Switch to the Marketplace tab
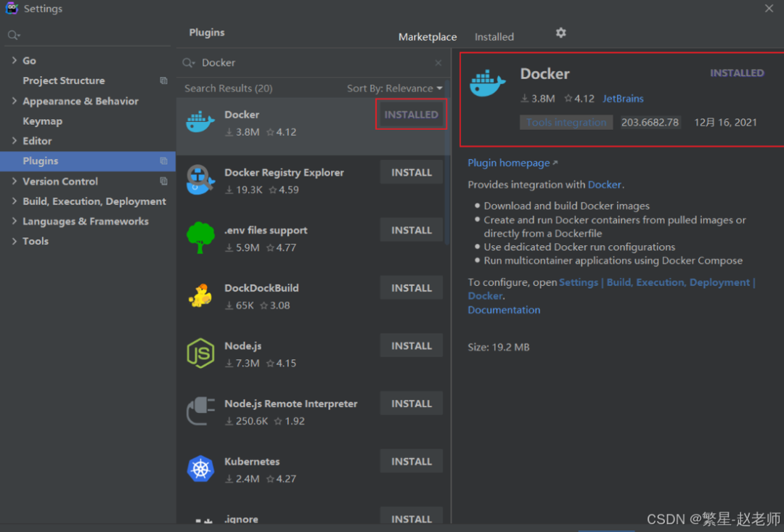Image resolution: width=784 pixels, height=532 pixels. point(428,37)
